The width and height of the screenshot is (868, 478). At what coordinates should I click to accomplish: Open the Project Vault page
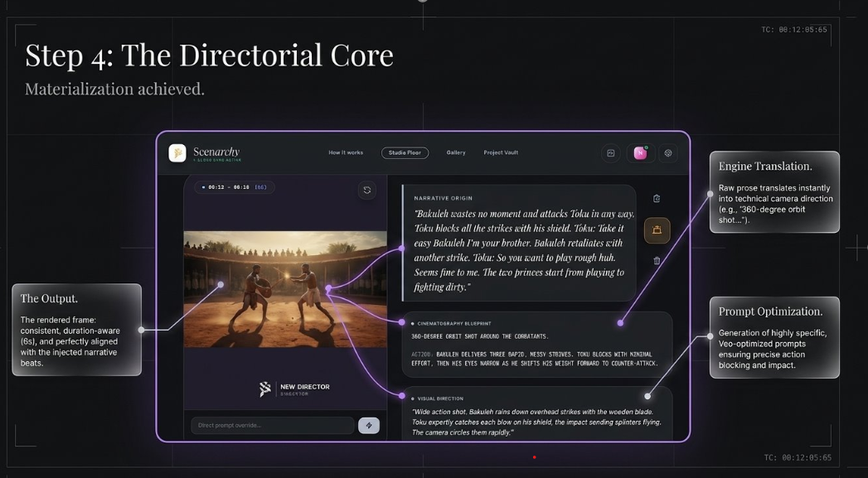pos(501,152)
